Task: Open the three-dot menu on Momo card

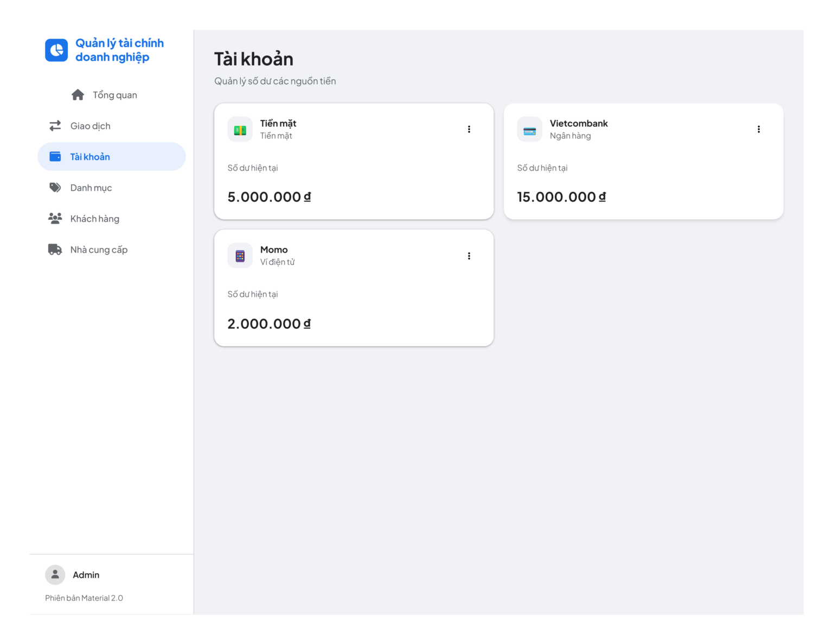Action: tap(469, 256)
